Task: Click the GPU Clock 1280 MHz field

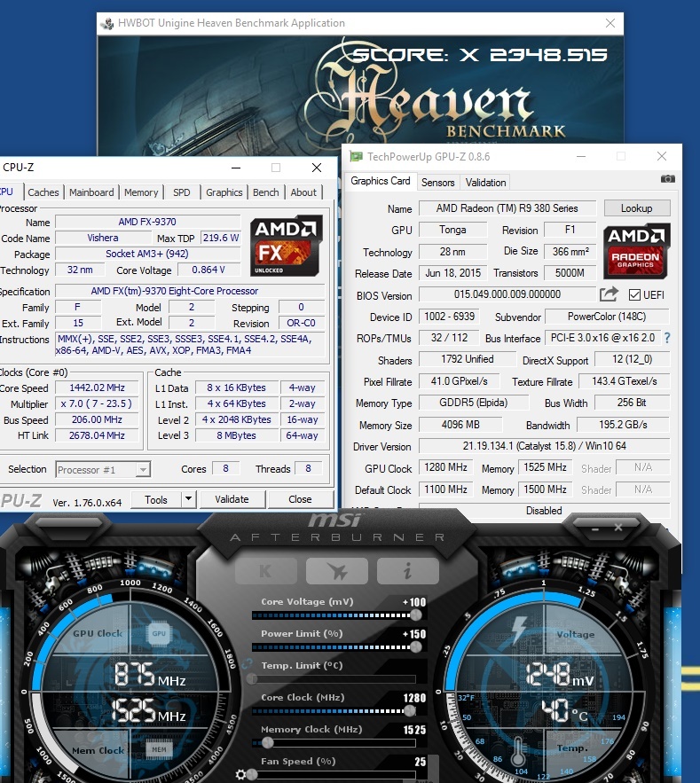Action: coord(445,467)
